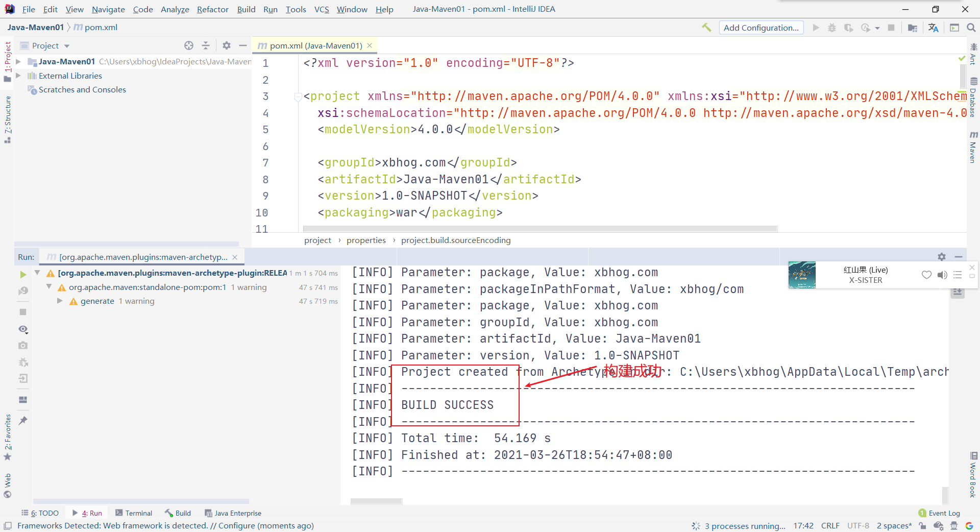
Task: Click the Google icon in status bar
Action: [969, 526]
